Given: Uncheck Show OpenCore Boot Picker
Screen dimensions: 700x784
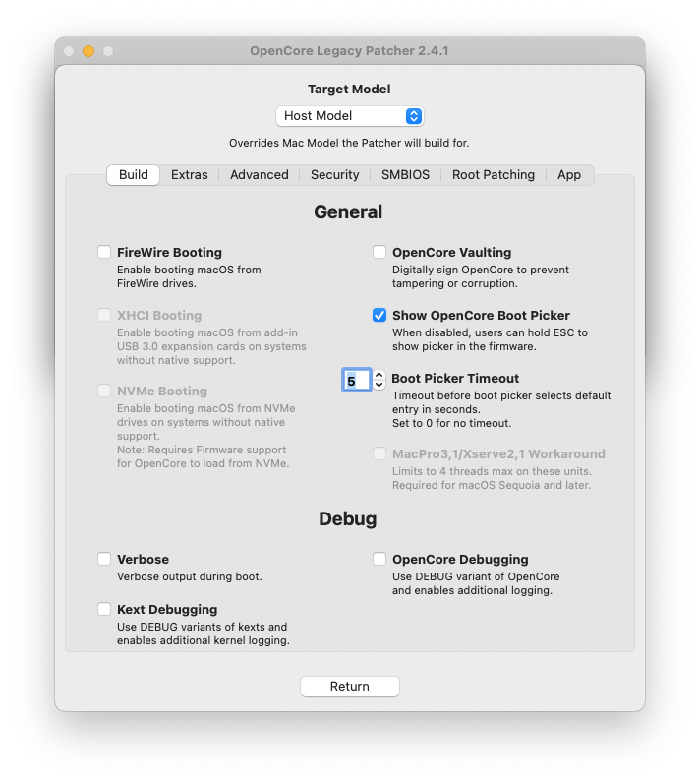Looking at the screenshot, I should [379, 316].
